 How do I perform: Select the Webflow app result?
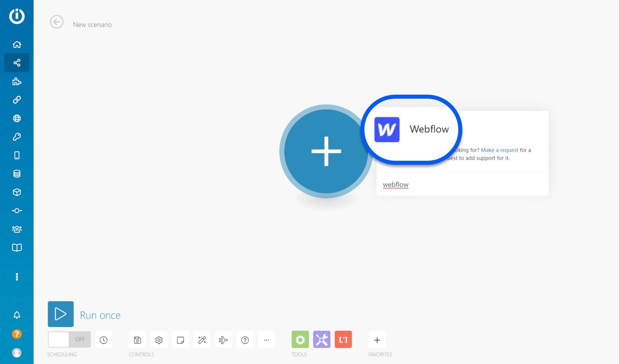click(x=412, y=129)
